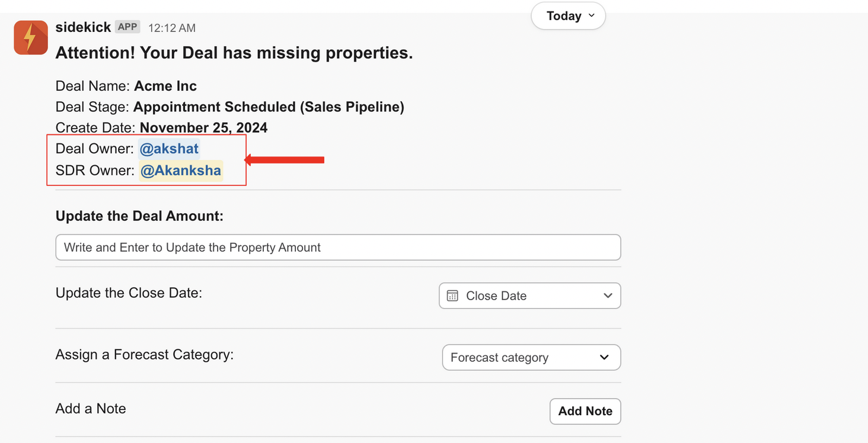The width and height of the screenshot is (868, 443).
Task: Open the Today date dropdown
Action: click(x=568, y=16)
